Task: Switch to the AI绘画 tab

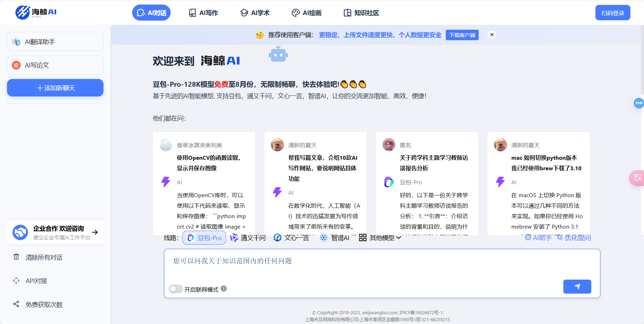Action: click(306, 13)
